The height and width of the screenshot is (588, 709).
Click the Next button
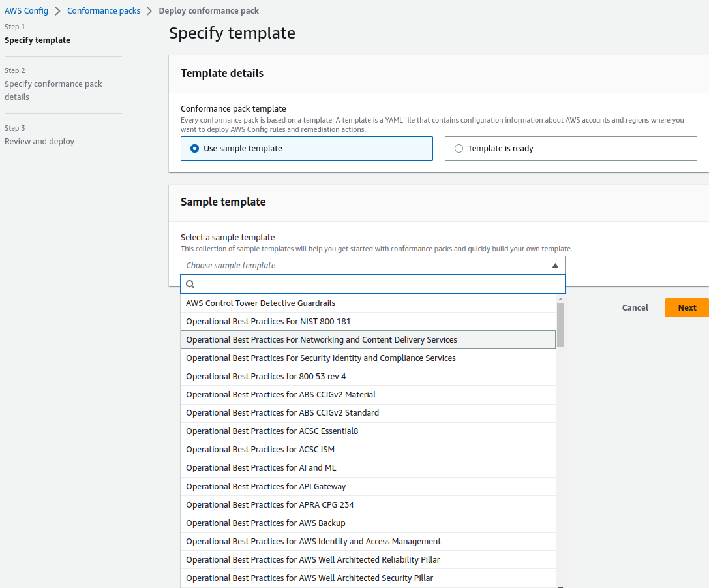[687, 308]
